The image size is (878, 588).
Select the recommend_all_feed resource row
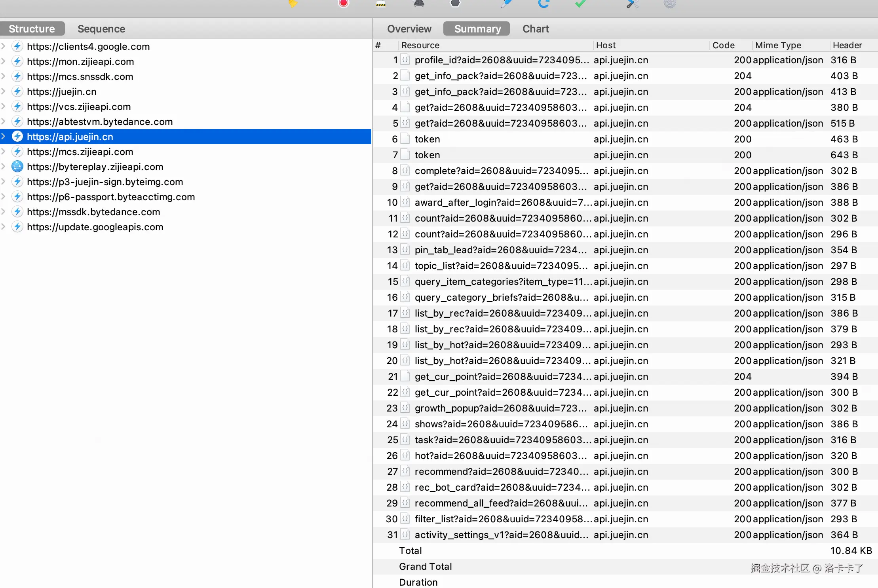click(625, 503)
